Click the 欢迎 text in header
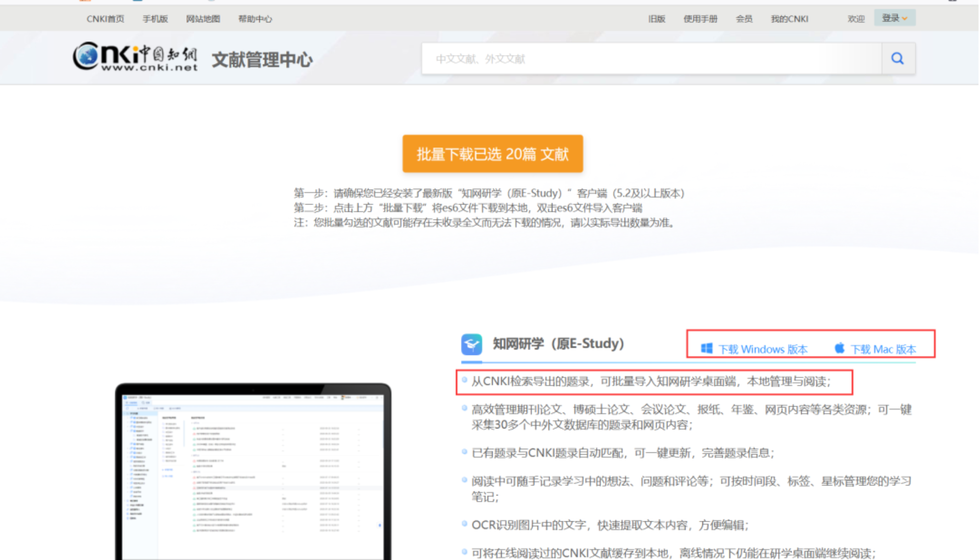This screenshot has height=560, width=979. [x=856, y=19]
